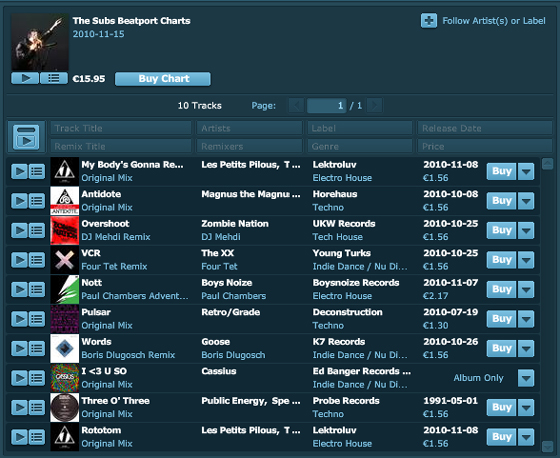Click Follow Artist(s) or Label link
This screenshot has width=560, height=458.
(x=494, y=21)
